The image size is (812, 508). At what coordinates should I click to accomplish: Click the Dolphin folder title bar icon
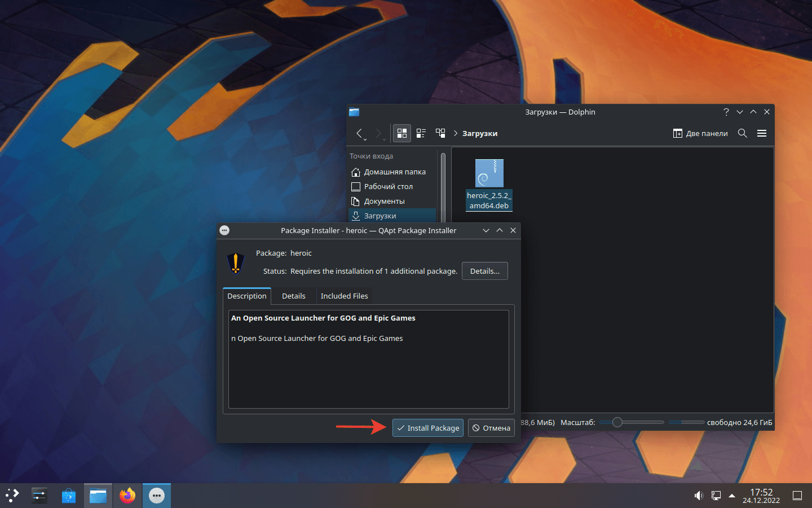(354, 112)
